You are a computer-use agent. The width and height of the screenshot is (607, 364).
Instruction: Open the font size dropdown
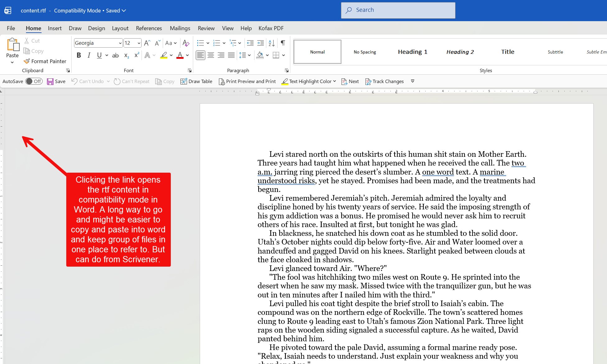coord(139,43)
